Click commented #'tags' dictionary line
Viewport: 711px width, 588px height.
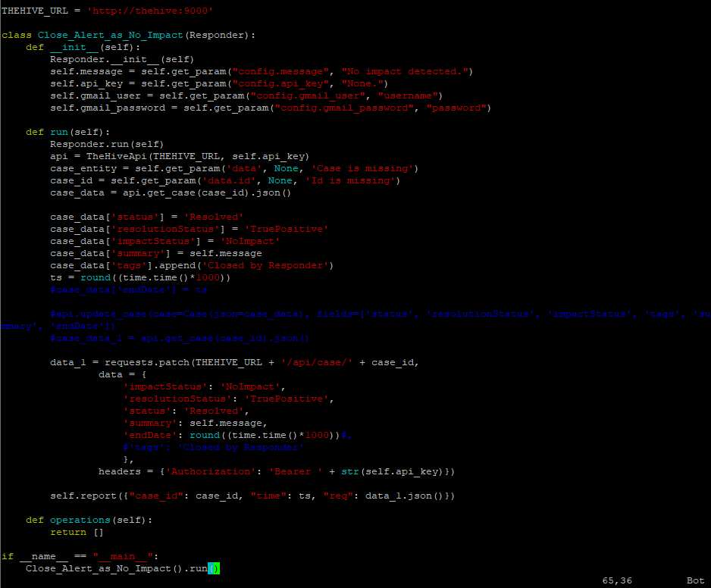pyautogui.click(x=214, y=448)
